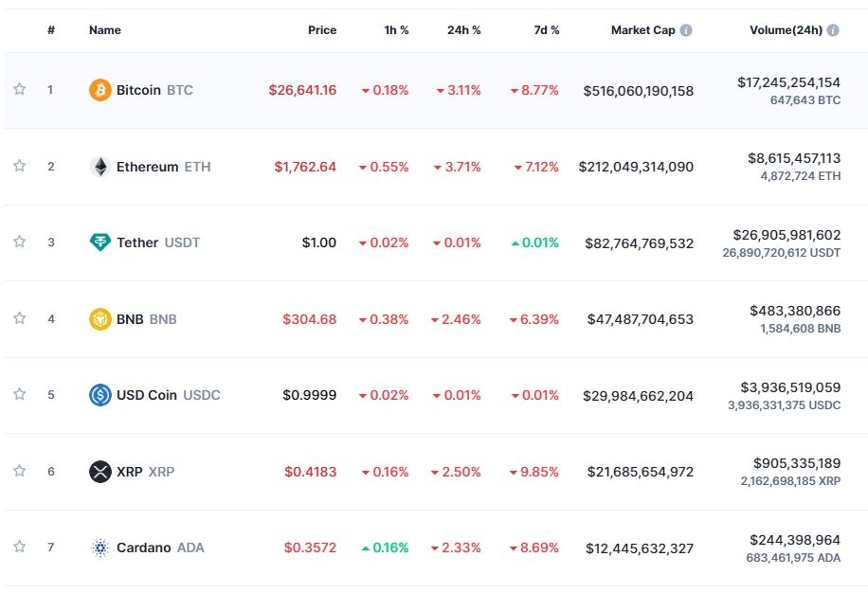Click the Tether logo icon
Viewport: 868px width, 593px height.
[99, 243]
